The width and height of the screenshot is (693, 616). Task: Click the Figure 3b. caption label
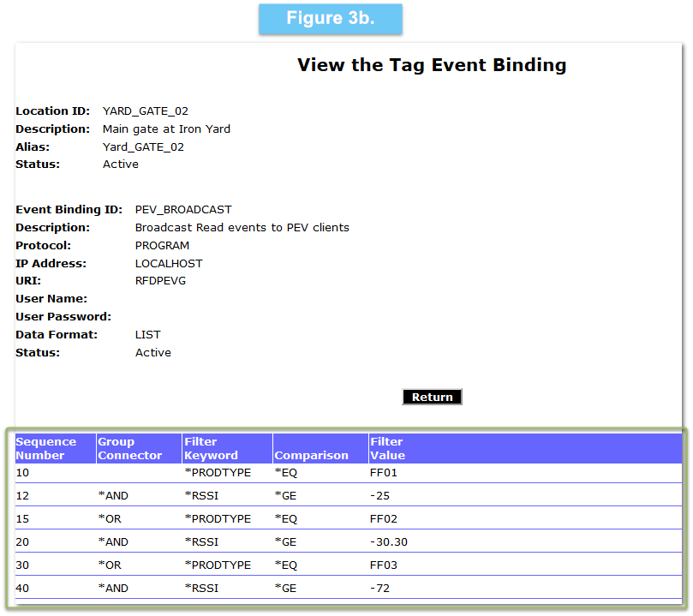tap(331, 19)
